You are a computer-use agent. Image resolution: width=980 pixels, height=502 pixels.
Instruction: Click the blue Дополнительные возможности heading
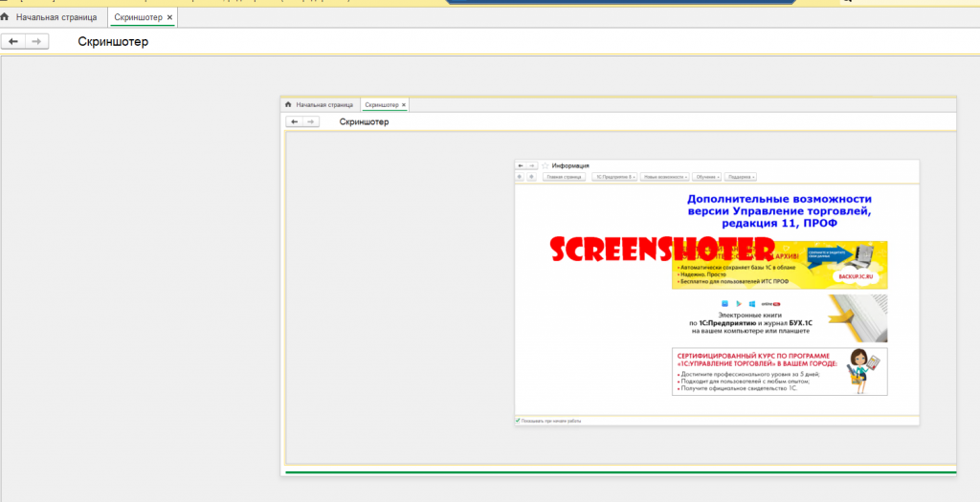coord(779,211)
